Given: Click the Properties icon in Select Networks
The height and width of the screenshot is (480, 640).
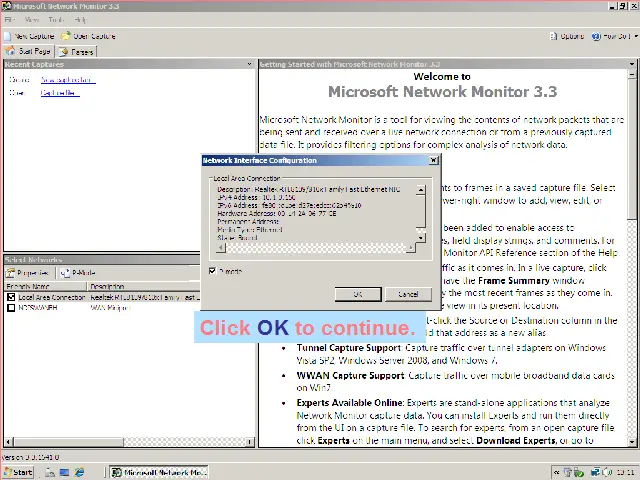Looking at the screenshot, I should point(10,273).
